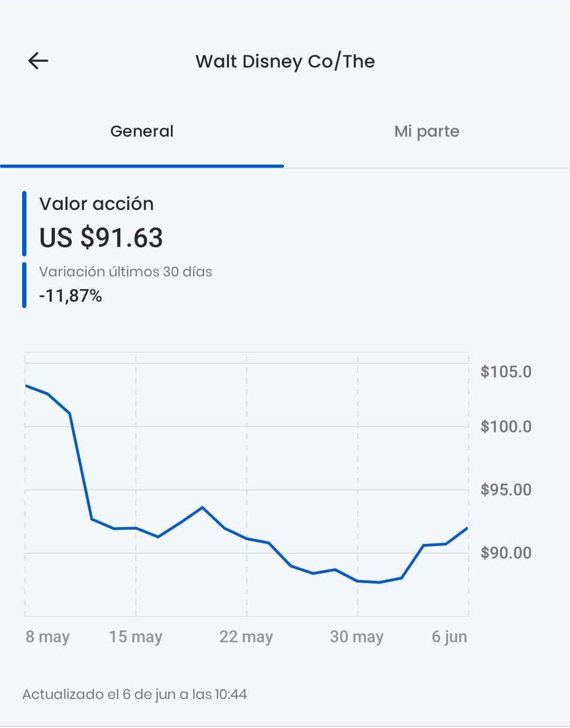Switch to the General tab
The width and height of the screenshot is (570, 728).
[x=141, y=131]
